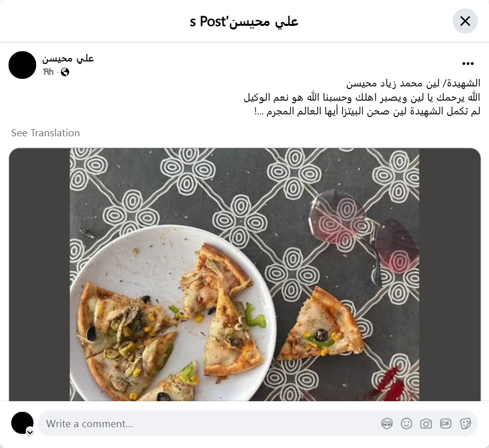Attach a photo using camera icon
This screenshot has width=489, height=448.
click(x=426, y=424)
